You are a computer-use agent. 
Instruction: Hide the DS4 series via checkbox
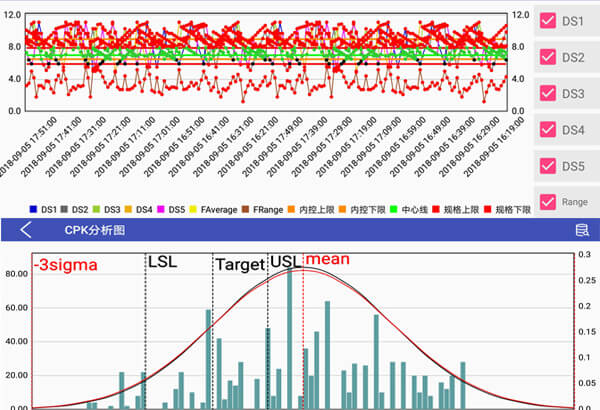tap(547, 130)
